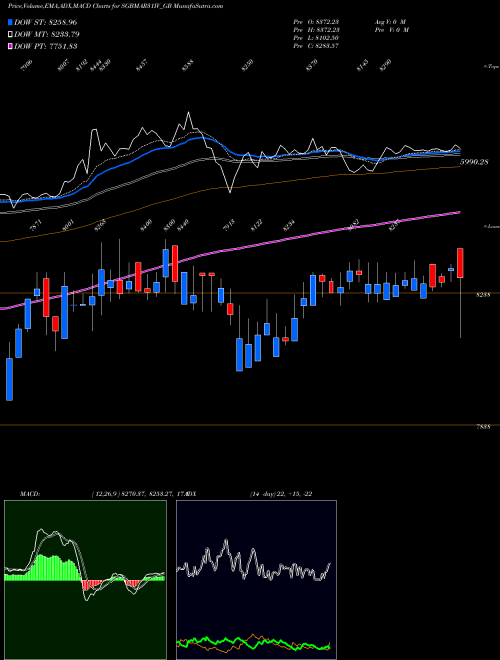Click the 8290 tops label

coord(385,65)
